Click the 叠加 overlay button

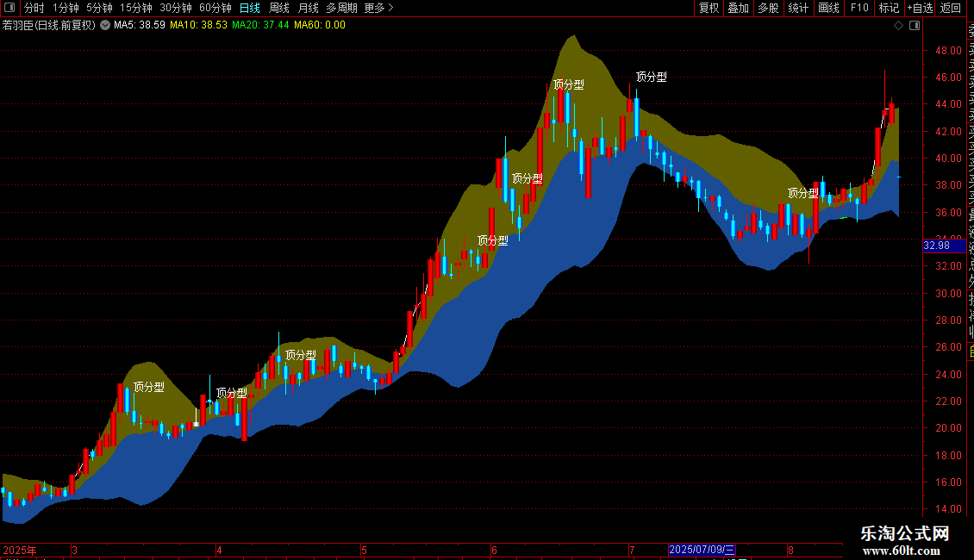[x=739, y=8]
